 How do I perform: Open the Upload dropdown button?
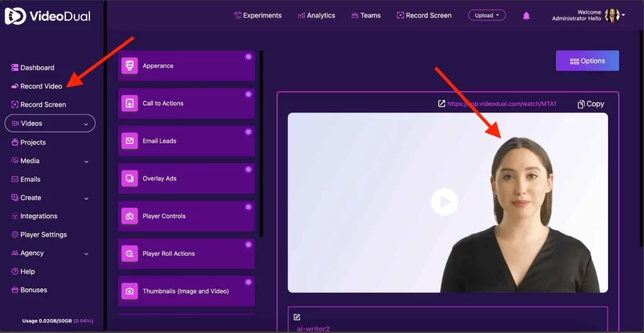[486, 15]
